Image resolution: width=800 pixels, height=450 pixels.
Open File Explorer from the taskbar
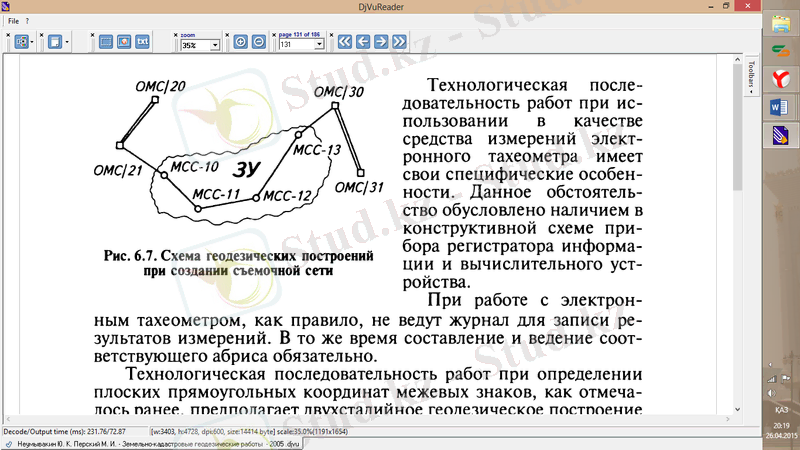[781, 24]
